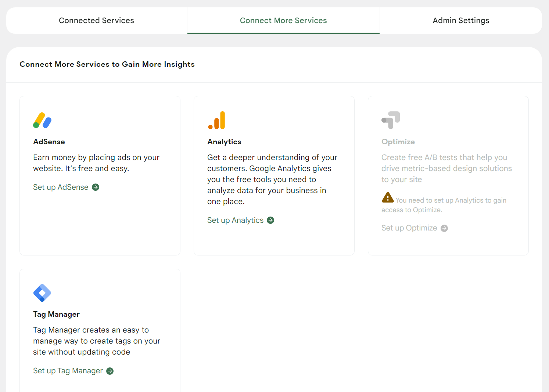Viewport: 549px width, 392px height.
Task: Select the Connect More Services tab
Action: [x=283, y=21]
